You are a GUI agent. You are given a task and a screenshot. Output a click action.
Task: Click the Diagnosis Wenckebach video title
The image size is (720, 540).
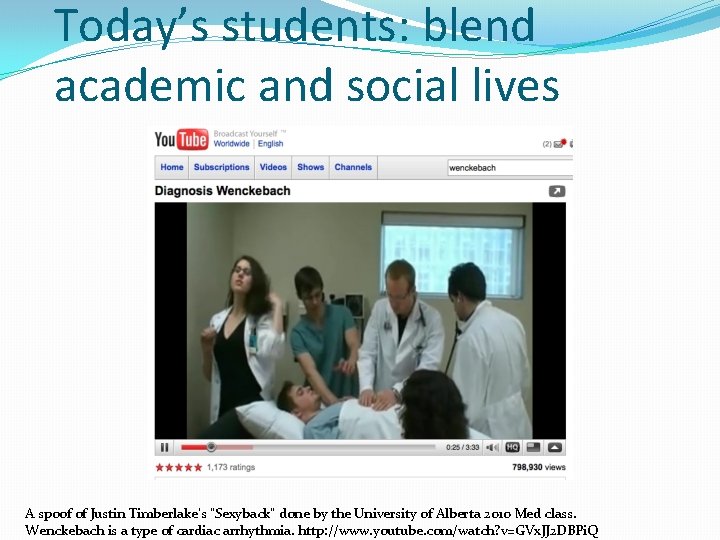(222, 191)
